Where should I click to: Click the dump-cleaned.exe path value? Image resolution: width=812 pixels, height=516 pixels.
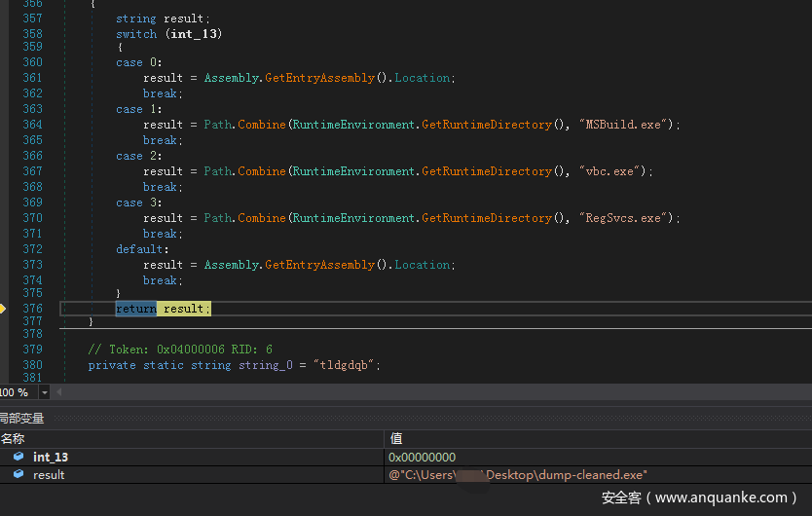pos(518,474)
